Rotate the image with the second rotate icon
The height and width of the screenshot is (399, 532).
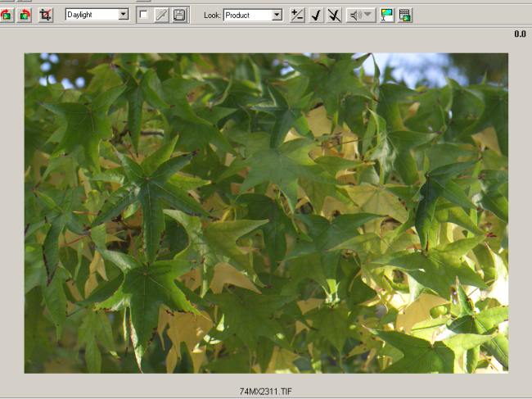25,15
